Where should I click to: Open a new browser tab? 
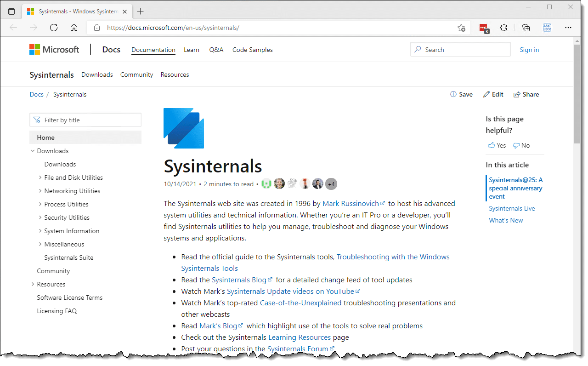point(141,11)
